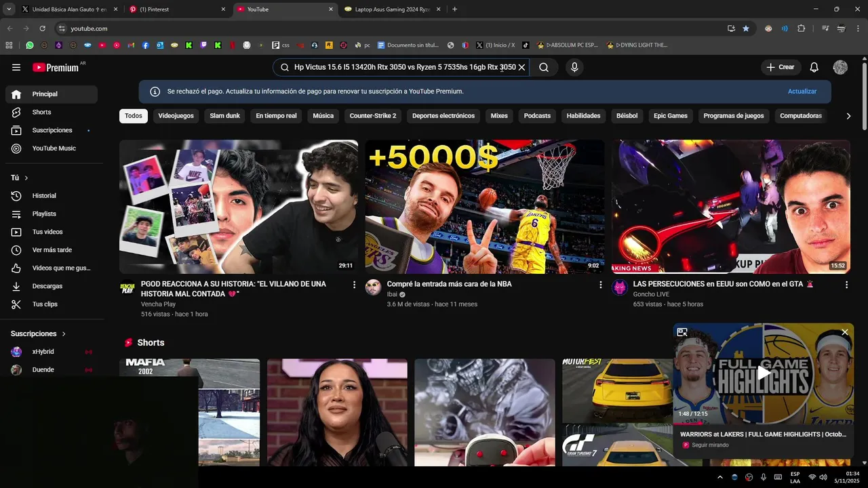Reload the page in Chrome

42,28
